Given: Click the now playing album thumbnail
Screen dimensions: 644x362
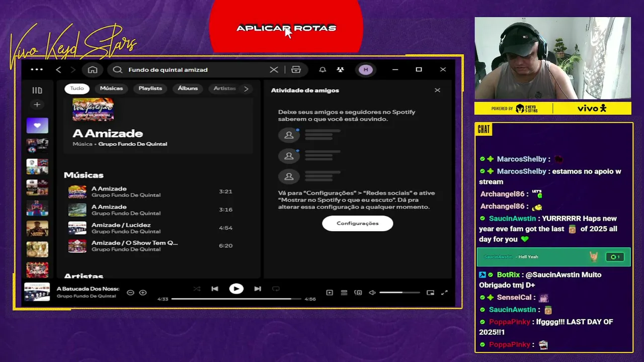Looking at the screenshot, I should (x=37, y=292).
